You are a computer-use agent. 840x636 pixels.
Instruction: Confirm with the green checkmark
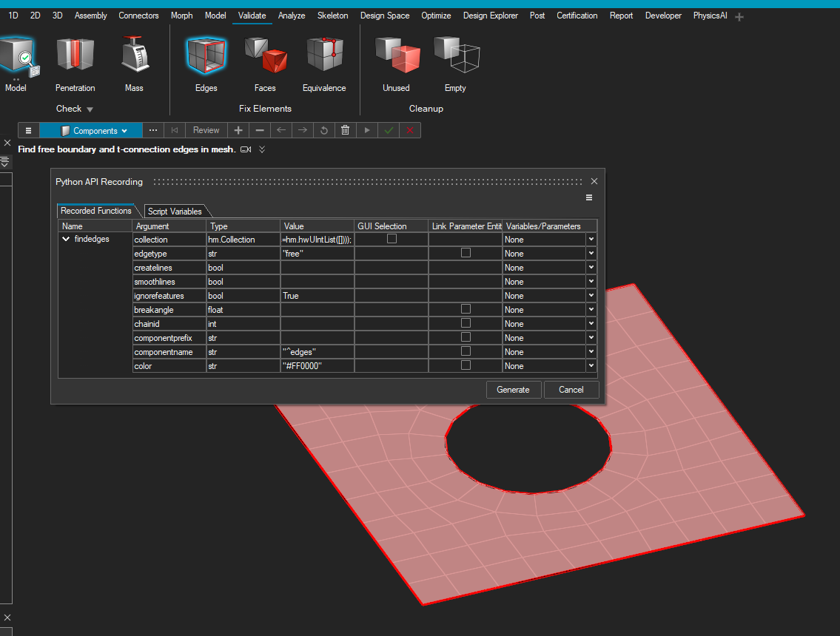click(x=389, y=130)
